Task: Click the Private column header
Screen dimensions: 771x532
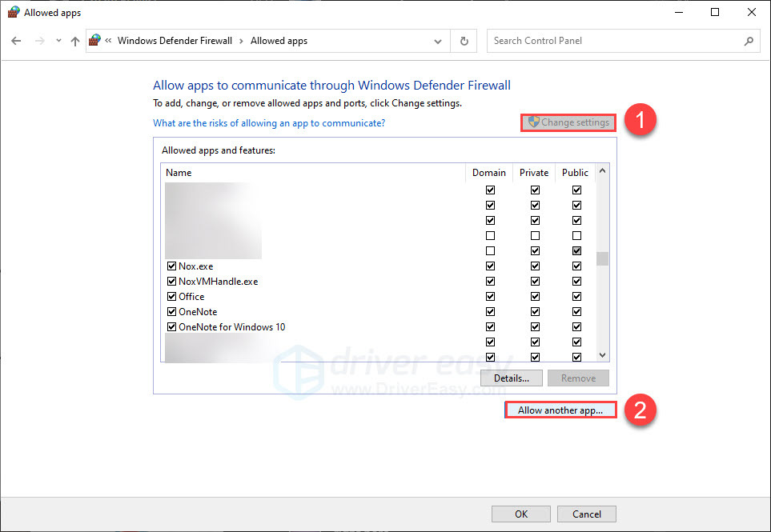Action: coord(534,173)
